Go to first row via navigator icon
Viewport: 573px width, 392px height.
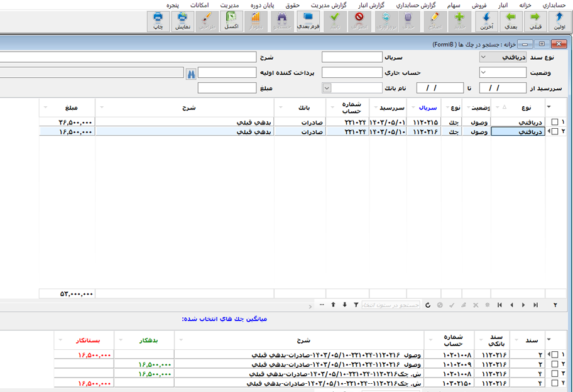(x=499, y=305)
